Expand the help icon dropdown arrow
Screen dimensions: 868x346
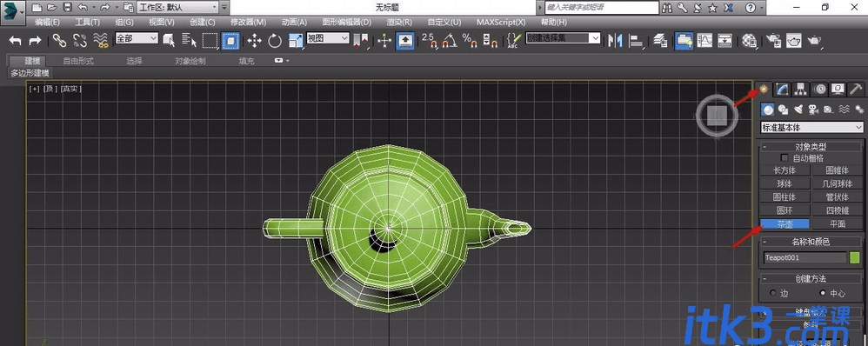[763, 9]
